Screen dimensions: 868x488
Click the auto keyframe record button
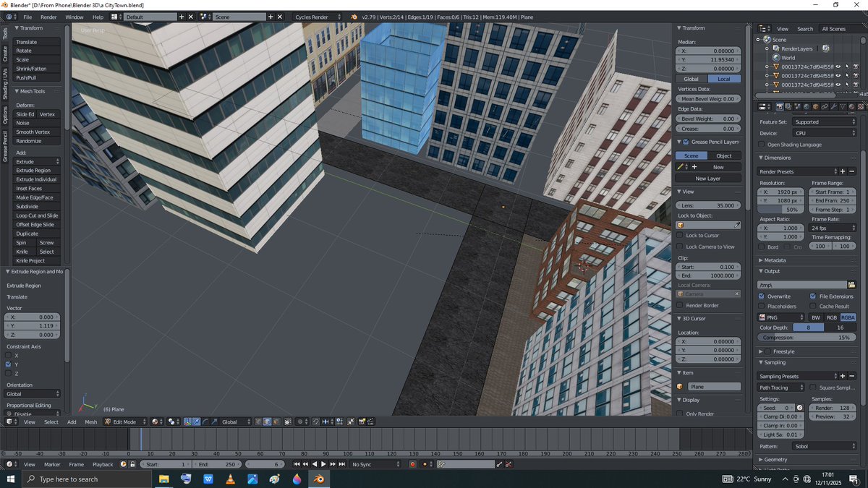[412, 464]
